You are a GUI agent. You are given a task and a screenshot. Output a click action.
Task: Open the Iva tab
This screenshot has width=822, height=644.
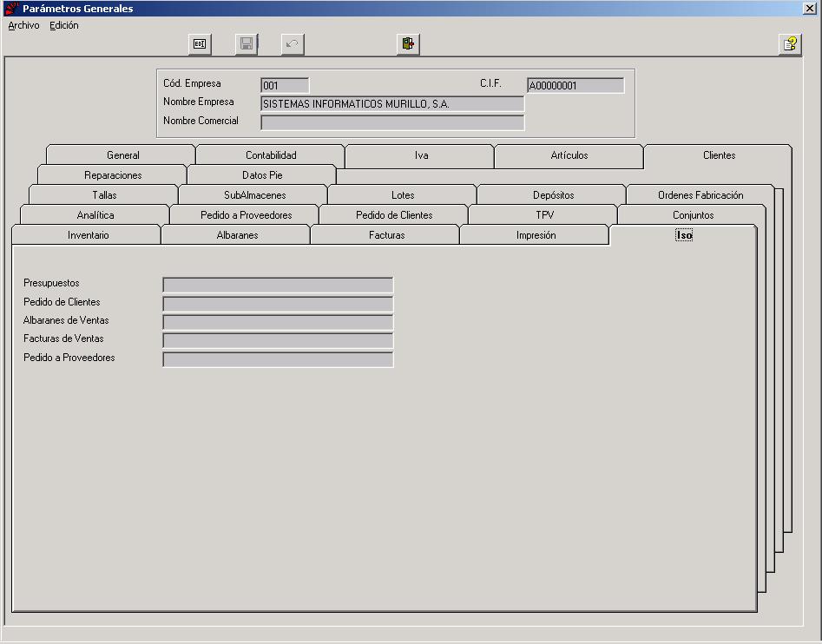(420, 155)
